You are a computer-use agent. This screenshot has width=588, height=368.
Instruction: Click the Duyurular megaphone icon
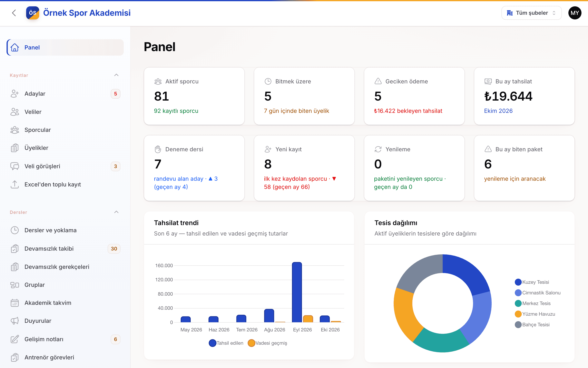(15, 321)
